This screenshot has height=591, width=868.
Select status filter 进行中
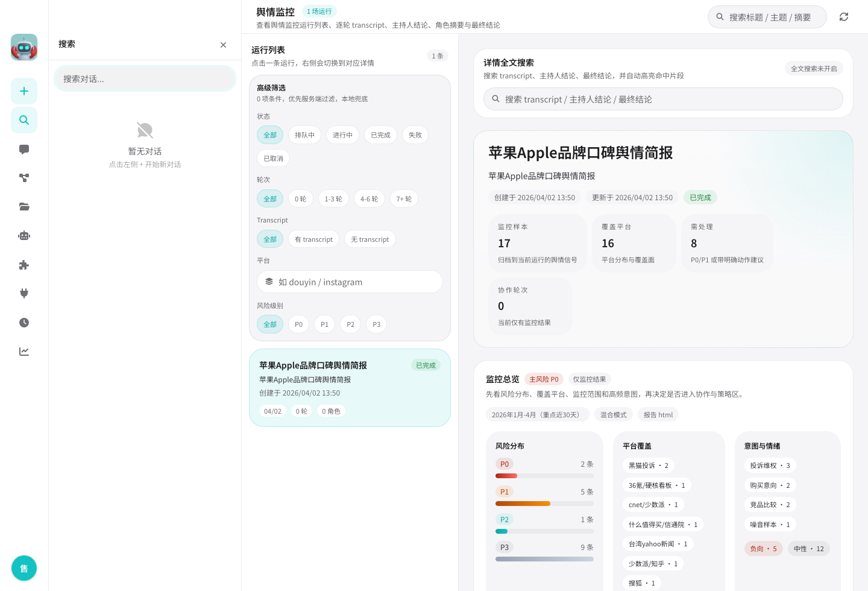342,135
